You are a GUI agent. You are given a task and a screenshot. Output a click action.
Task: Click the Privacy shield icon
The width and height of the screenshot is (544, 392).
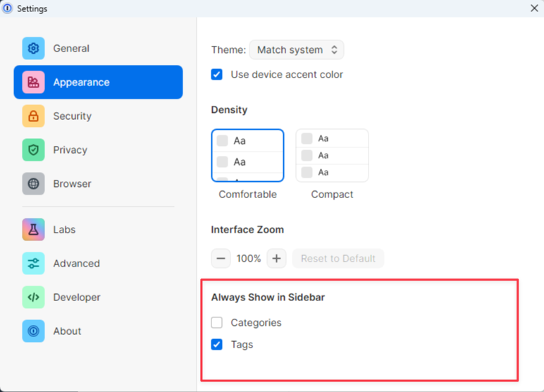tap(33, 150)
